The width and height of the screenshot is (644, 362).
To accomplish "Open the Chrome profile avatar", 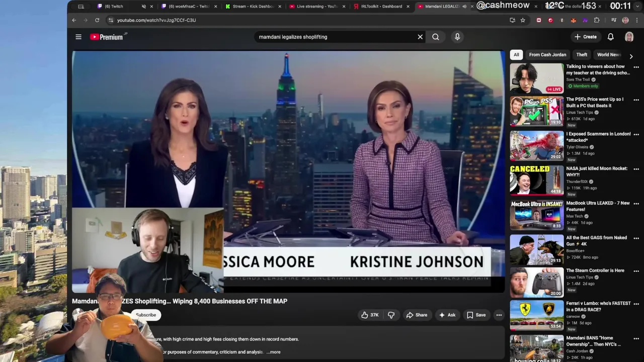I will [x=625, y=20].
